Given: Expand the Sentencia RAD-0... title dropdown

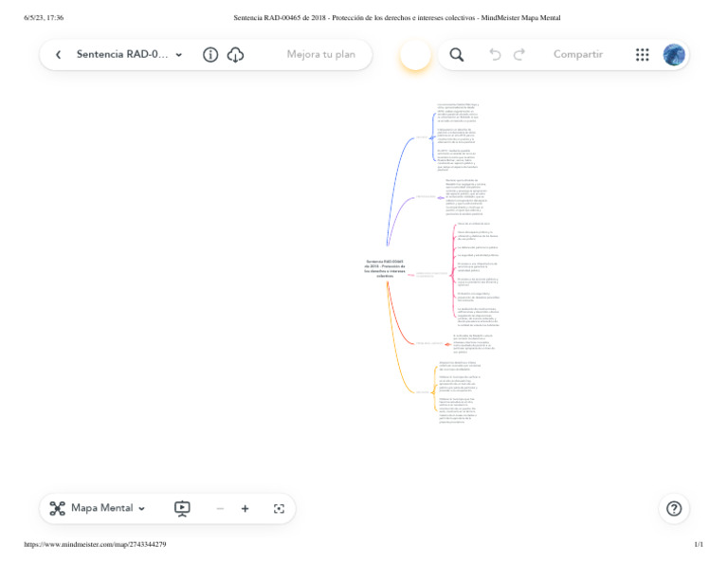Looking at the screenshot, I should [x=179, y=55].
